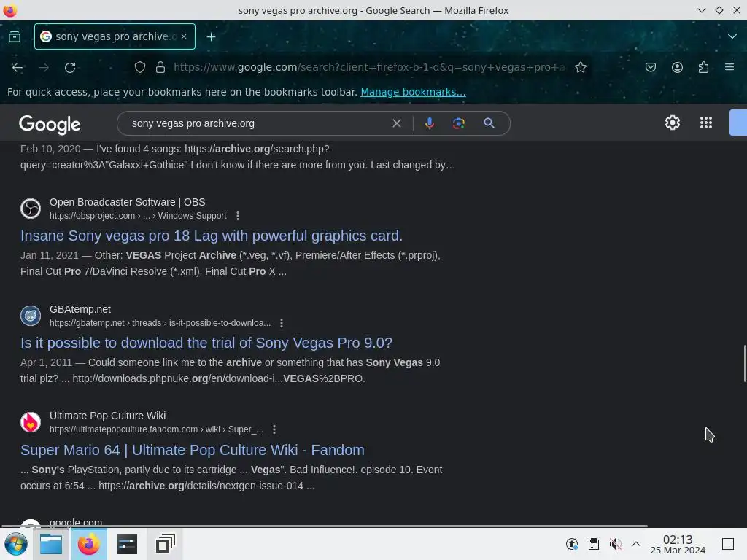This screenshot has width=747, height=560.
Task: Open clipboard tray icon
Action: tap(594, 544)
